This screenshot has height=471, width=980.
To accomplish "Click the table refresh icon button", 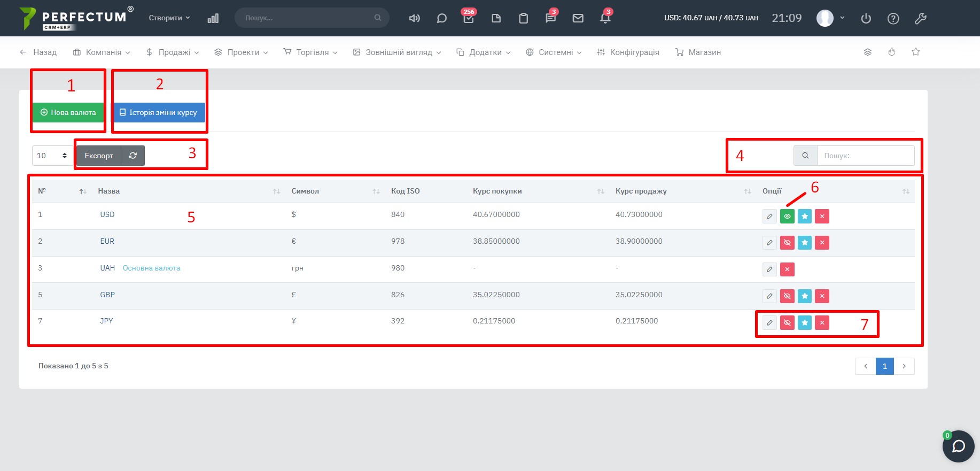I will point(133,156).
